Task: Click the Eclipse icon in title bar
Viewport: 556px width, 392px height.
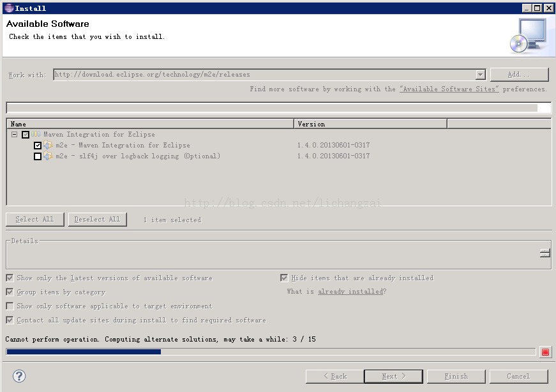Action: pos(8,8)
